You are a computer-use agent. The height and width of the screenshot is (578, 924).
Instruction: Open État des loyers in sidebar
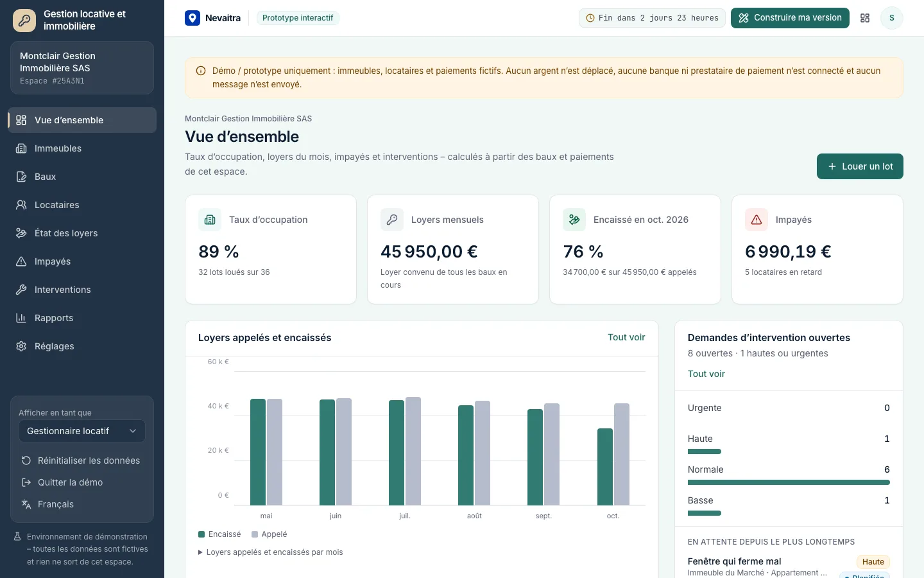click(82, 233)
